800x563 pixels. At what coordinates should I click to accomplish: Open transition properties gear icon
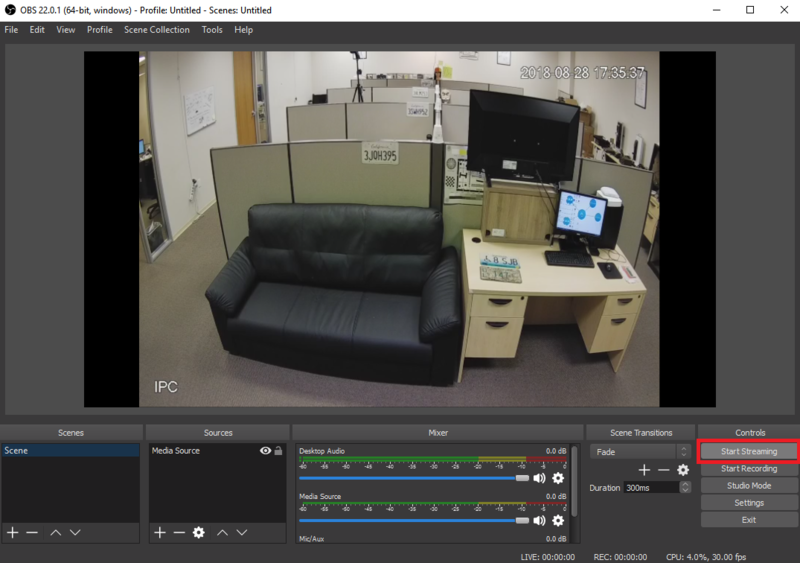[x=683, y=470]
